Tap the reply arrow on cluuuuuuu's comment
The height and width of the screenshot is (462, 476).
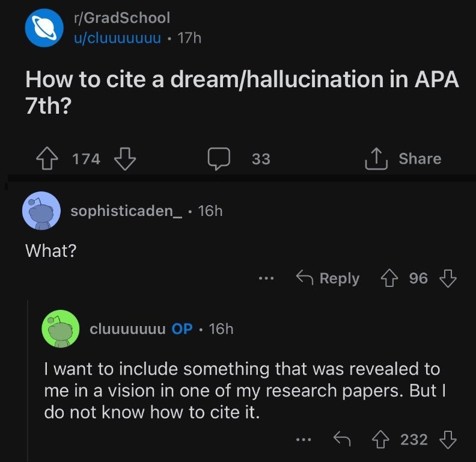342,439
